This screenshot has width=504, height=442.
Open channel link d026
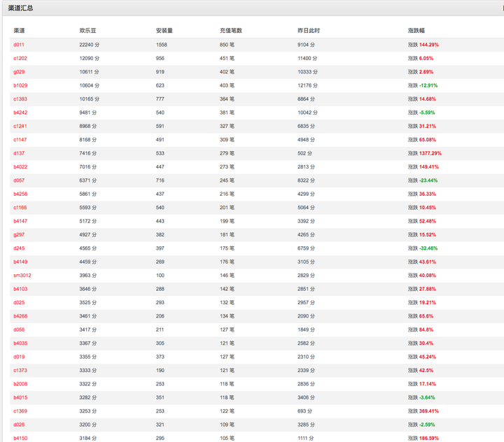[x=19, y=425]
